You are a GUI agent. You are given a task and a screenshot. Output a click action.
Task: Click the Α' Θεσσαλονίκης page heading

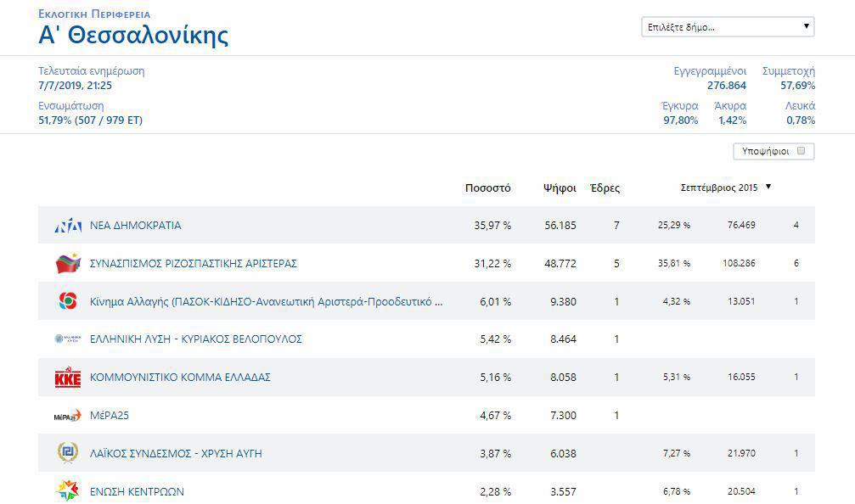tap(133, 36)
